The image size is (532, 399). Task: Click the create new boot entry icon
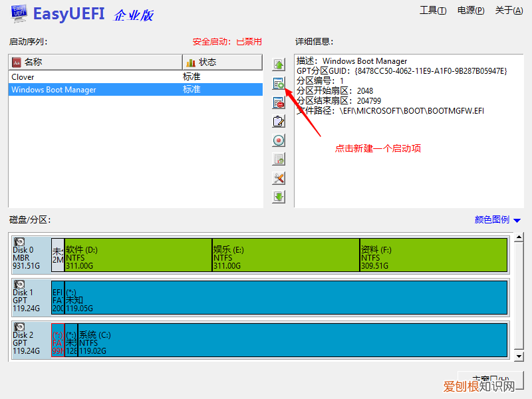point(279,84)
